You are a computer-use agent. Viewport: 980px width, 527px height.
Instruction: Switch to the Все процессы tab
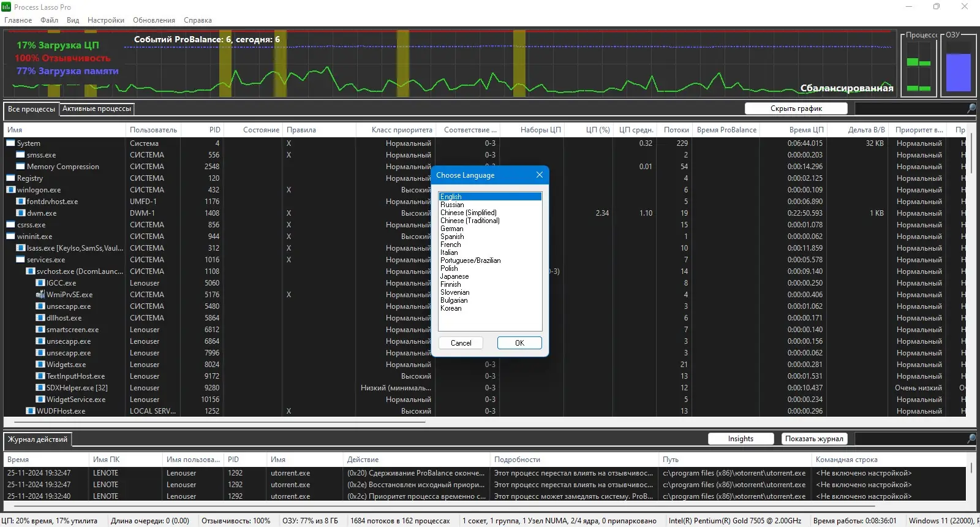tap(31, 109)
